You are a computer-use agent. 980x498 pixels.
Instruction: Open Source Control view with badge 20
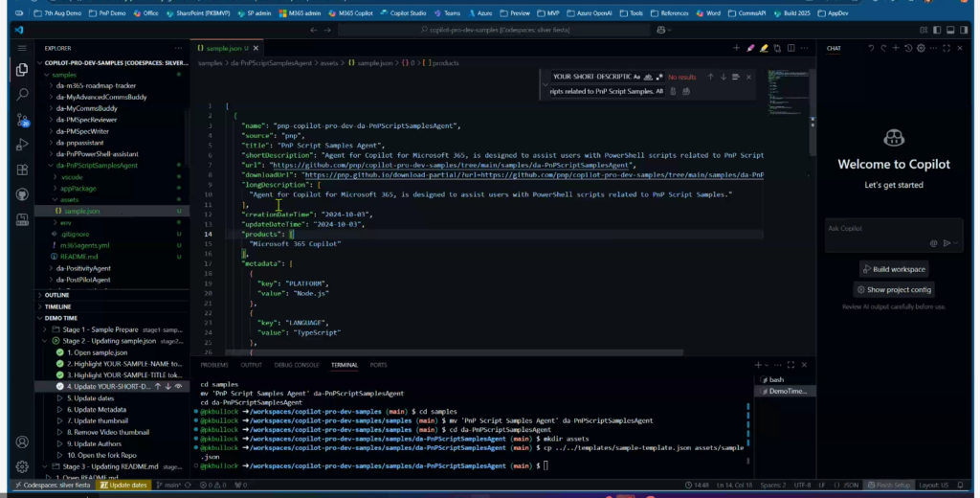22,120
